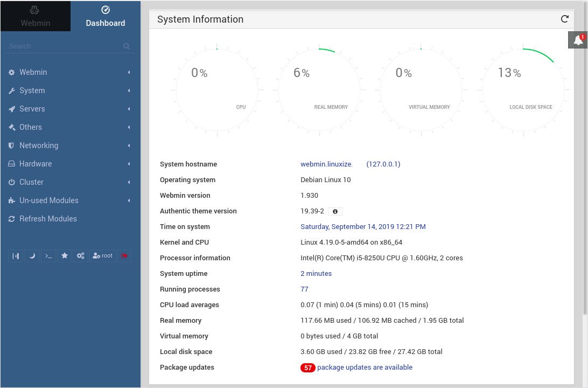588x388 pixels.
Task: Open the package updates available link
Action: click(365, 367)
